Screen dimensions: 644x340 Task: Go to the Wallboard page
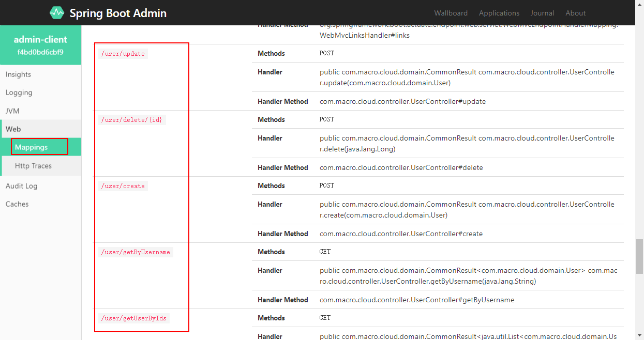[x=451, y=13]
